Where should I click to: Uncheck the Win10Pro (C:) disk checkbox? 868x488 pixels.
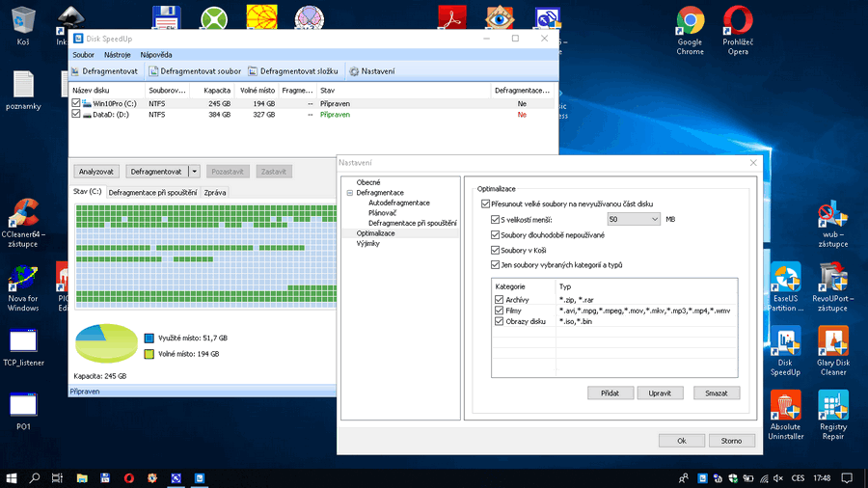tap(77, 102)
